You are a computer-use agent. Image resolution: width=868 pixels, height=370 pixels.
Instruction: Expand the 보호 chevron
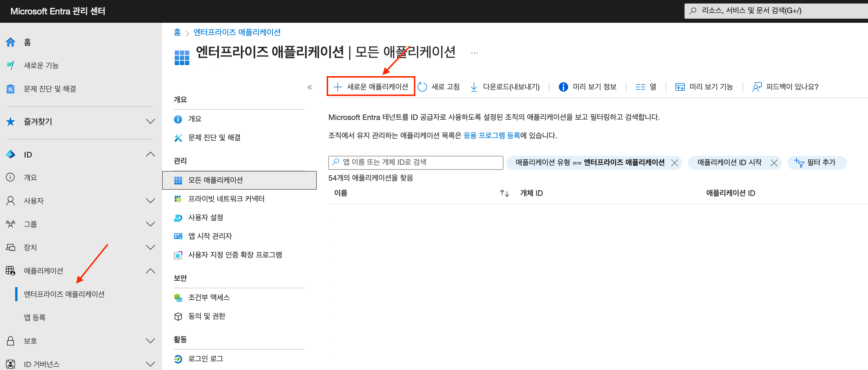[x=150, y=341]
